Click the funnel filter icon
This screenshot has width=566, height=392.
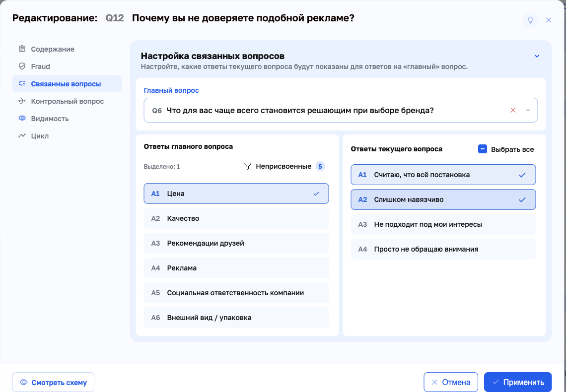[248, 166]
